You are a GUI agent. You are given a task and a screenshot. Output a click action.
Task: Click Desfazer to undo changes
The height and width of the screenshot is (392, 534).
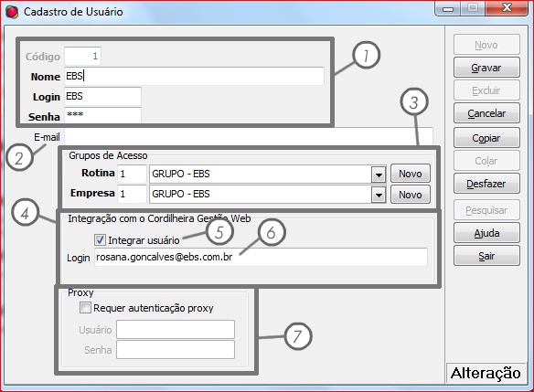pos(486,184)
